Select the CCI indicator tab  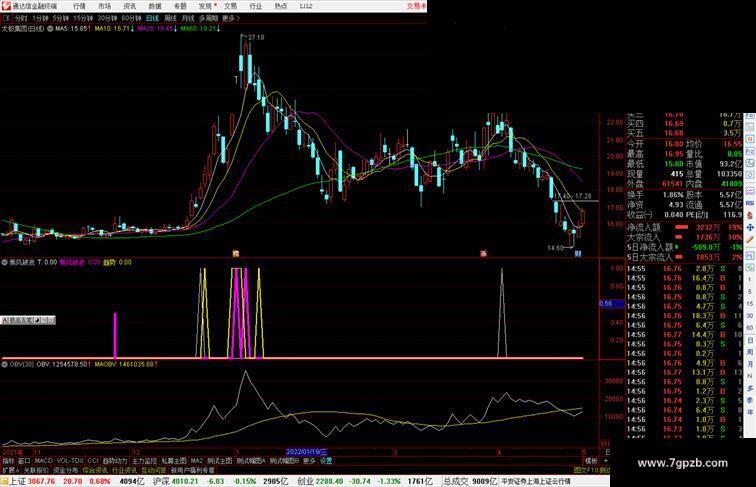[93, 461]
